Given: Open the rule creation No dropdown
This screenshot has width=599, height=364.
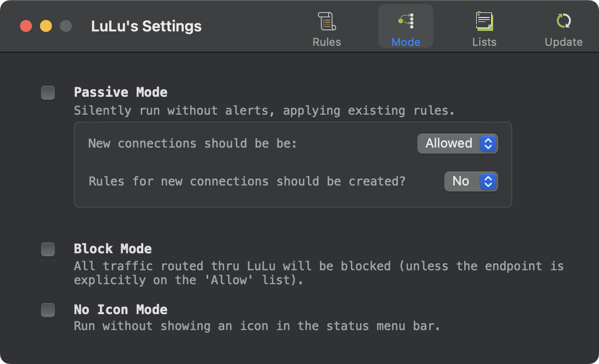Looking at the screenshot, I should [471, 182].
